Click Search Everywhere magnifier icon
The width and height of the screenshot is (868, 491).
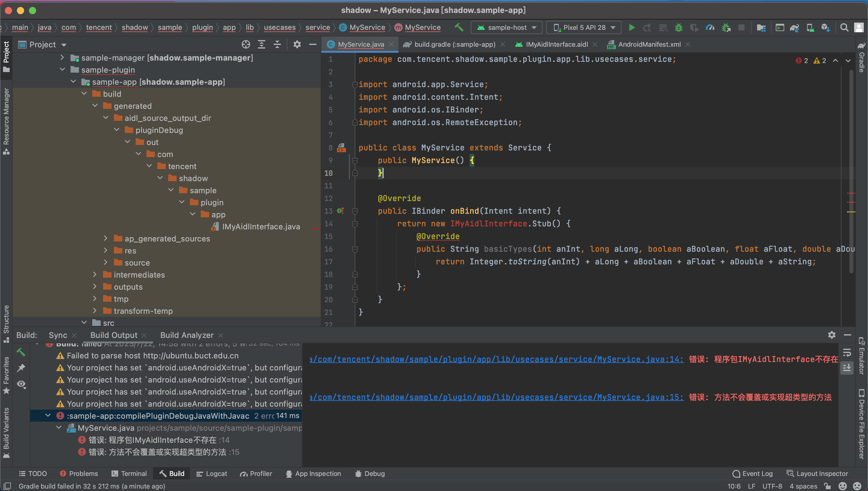[x=845, y=27]
